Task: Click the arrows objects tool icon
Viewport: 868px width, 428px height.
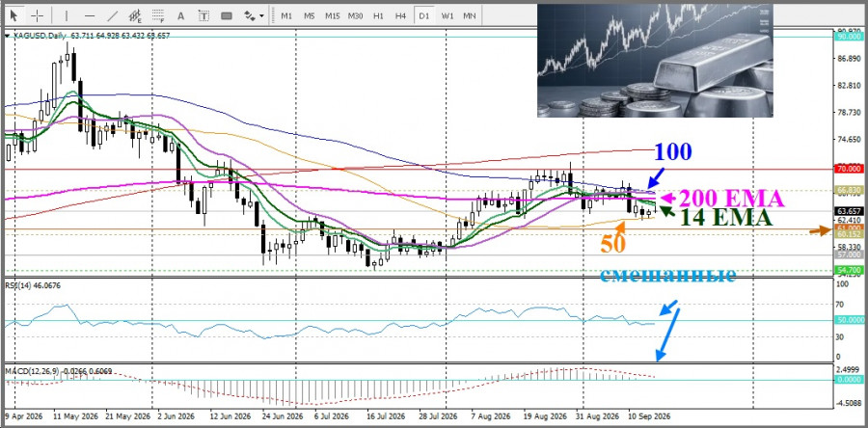Action: [x=250, y=16]
